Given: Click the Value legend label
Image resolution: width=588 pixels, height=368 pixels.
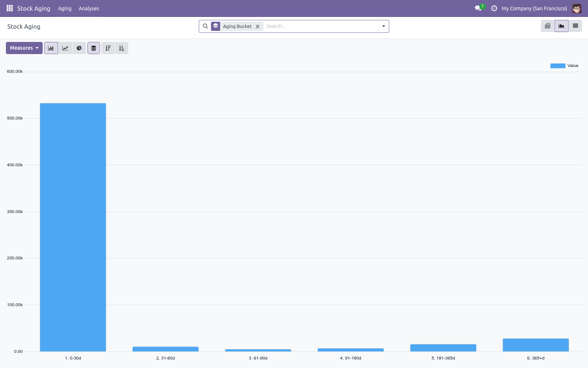Looking at the screenshot, I should 573,66.
